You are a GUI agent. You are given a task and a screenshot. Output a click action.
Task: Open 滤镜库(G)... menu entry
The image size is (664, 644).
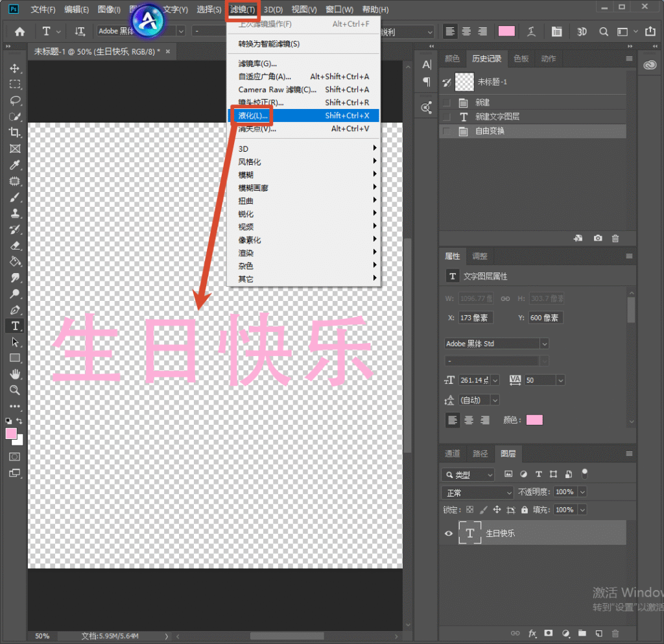pyautogui.click(x=303, y=64)
